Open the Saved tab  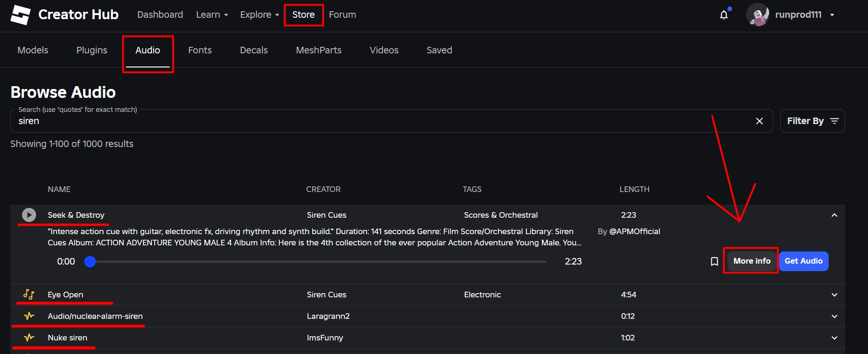pyautogui.click(x=439, y=50)
